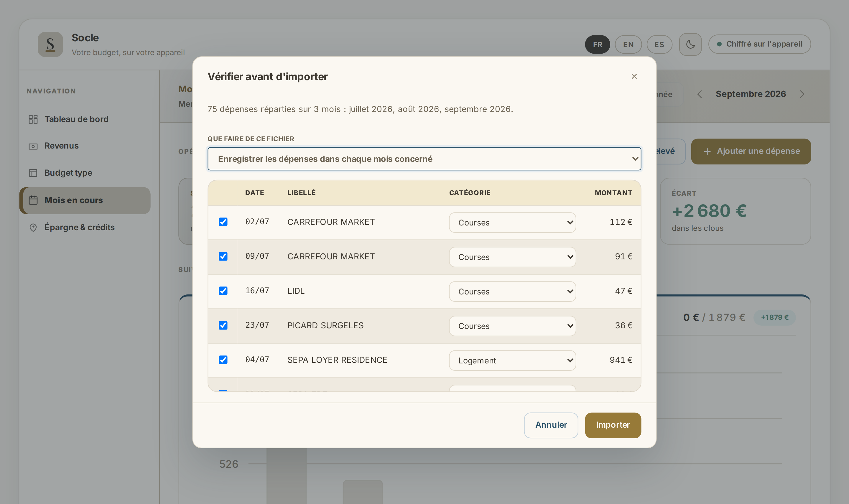Close the Vérifier avant d'importer dialog

[634, 76]
